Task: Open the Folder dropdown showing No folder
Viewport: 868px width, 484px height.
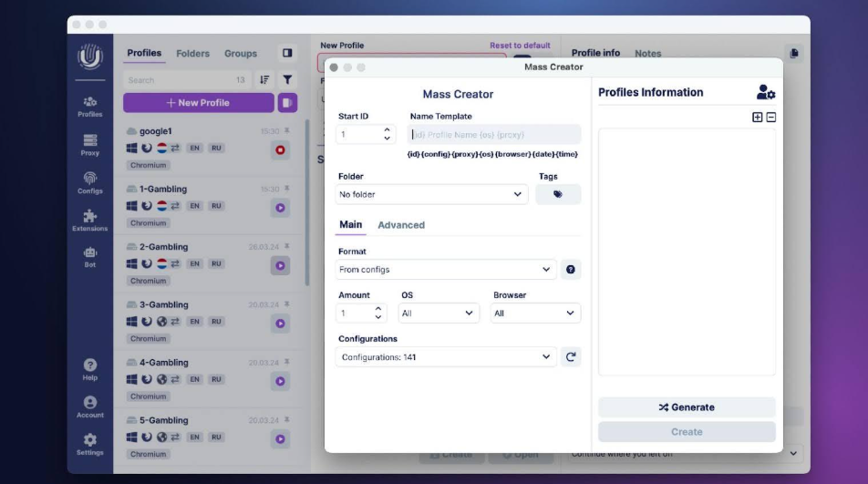Action: [431, 194]
